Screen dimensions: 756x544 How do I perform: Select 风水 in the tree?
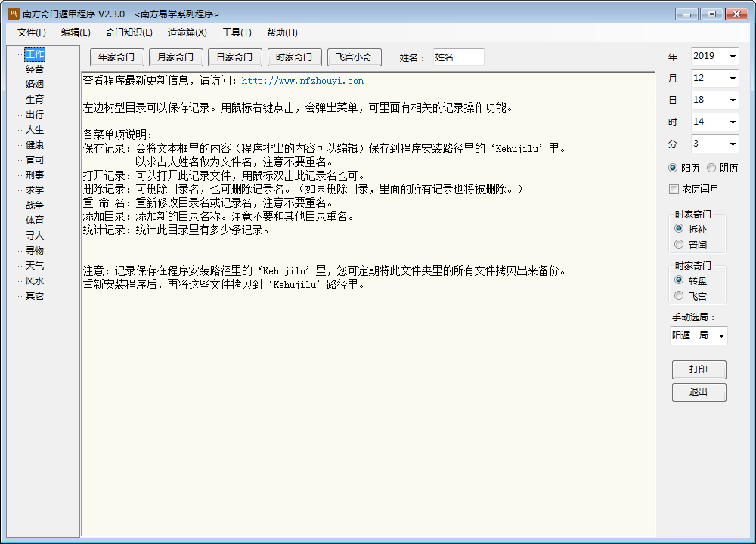tap(35, 281)
